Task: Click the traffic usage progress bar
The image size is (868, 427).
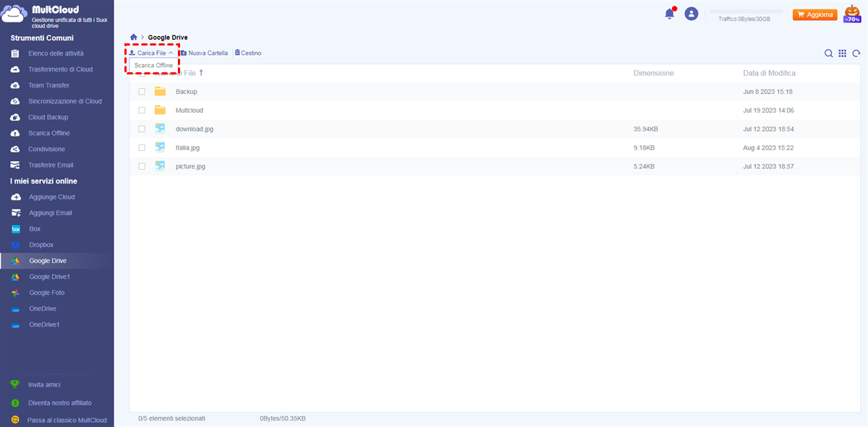Action: 746,12
